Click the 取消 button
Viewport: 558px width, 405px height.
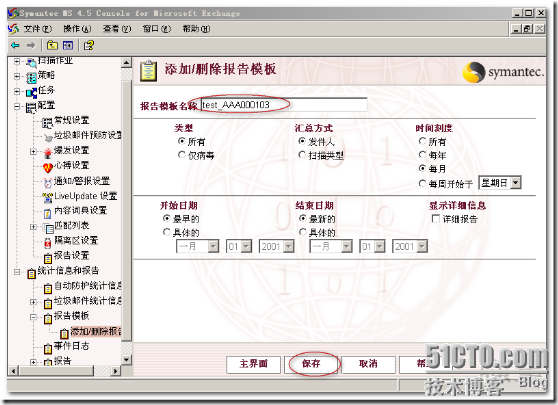tap(368, 364)
